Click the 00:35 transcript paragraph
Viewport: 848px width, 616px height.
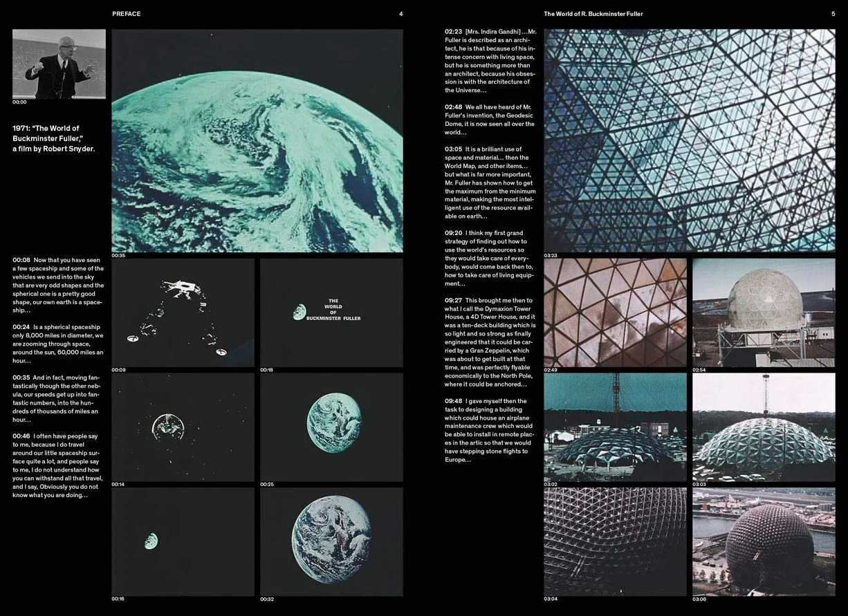click(58, 398)
